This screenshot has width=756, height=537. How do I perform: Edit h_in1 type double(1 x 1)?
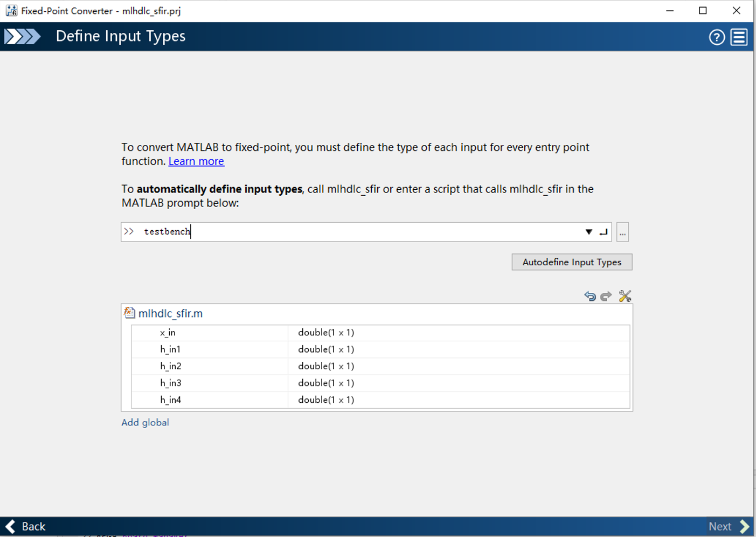[326, 349]
